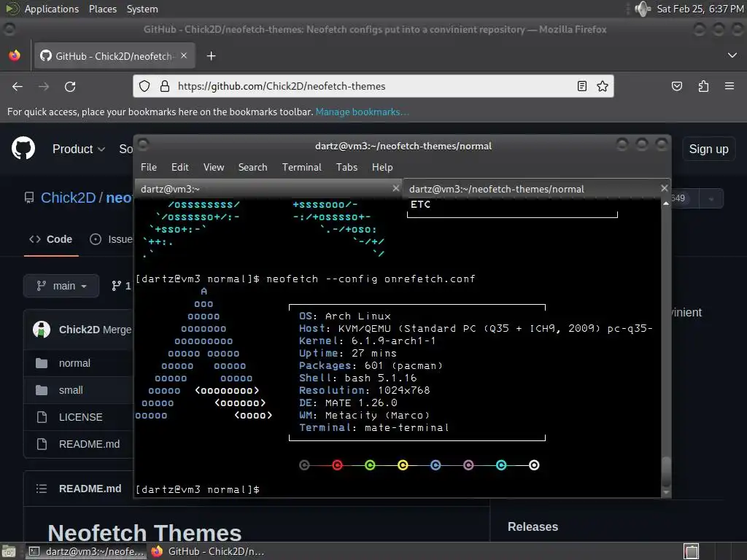
Task: Close the dartz@vm3:~ terminal tab
Action: 395,189
